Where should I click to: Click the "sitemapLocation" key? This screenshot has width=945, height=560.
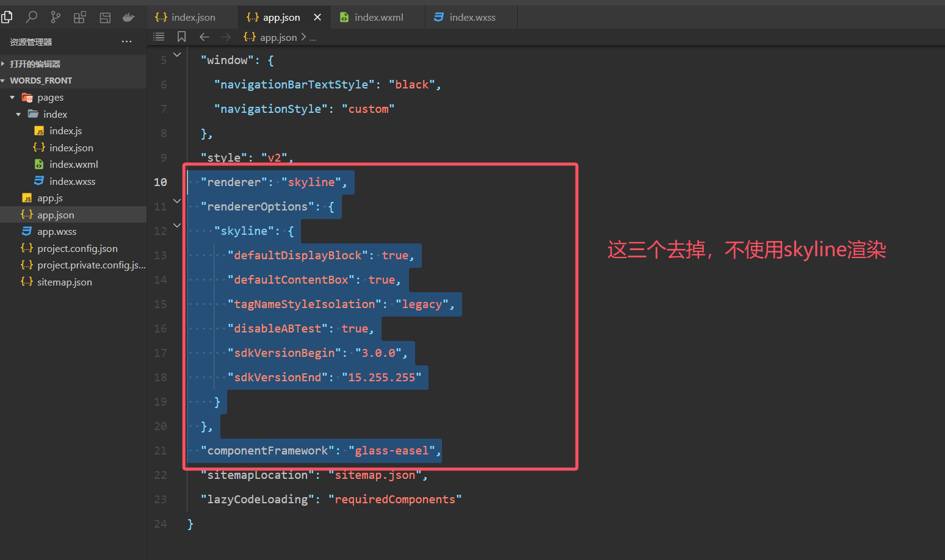(257, 475)
